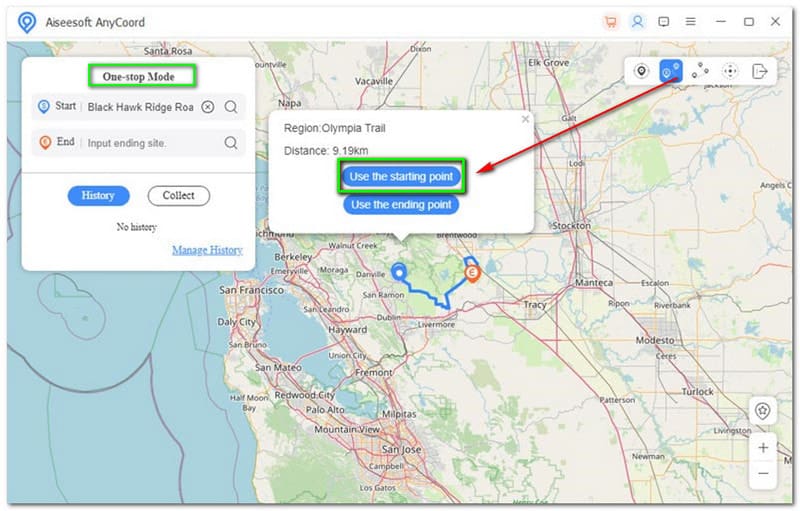Click the Santa Rosa map label
The height and width of the screenshot is (511, 800).
click(167, 51)
